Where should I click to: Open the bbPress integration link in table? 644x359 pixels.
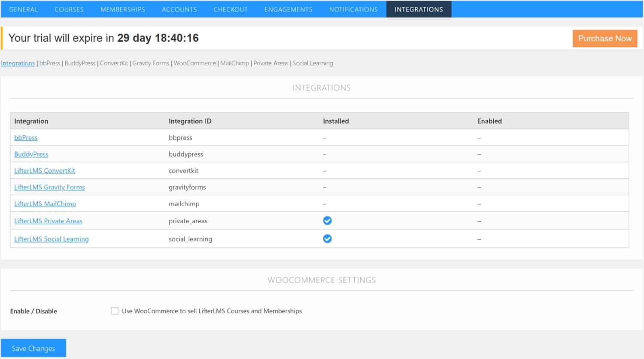point(26,137)
